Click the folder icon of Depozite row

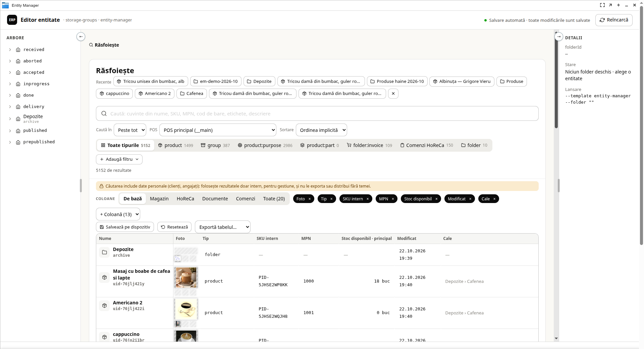pyautogui.click(x=104, y=252)
